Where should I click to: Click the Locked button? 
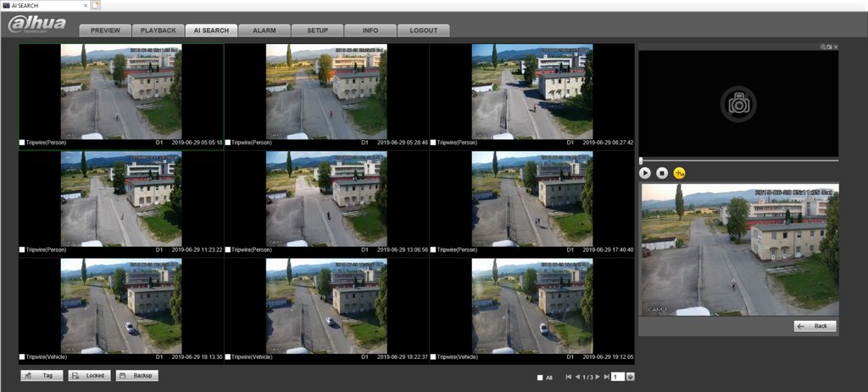point(89,375)
